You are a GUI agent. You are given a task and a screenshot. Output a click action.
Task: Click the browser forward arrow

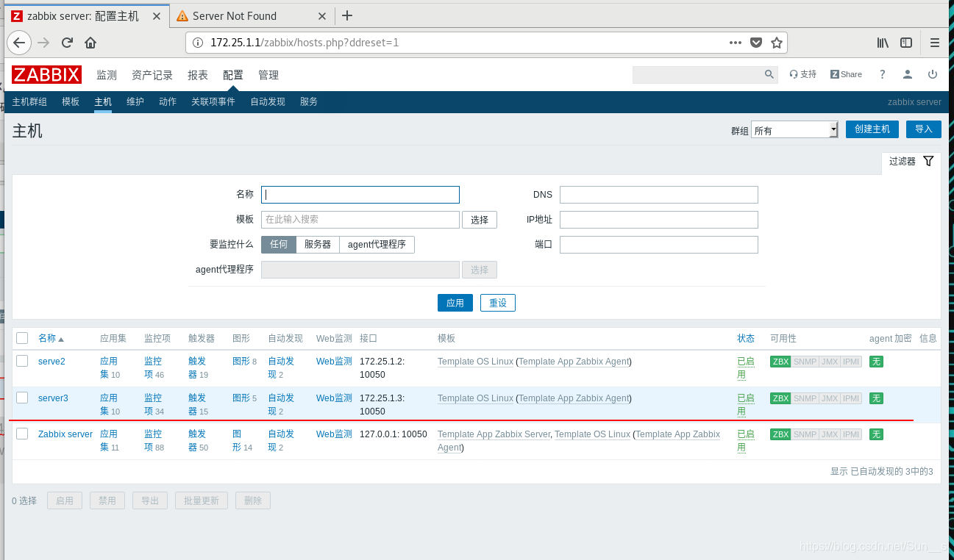coord(44,43)
